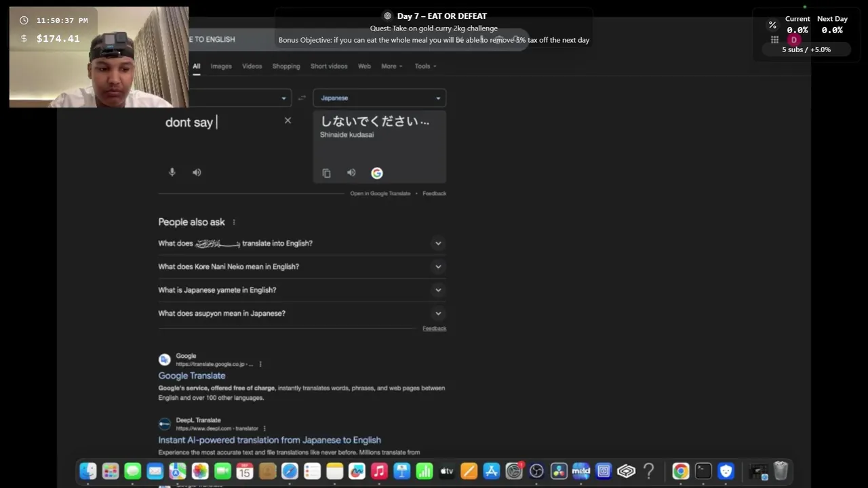This screenshot has width=868, height=488.
Task: Open Finder from the dock
Action: click(x=88, y=471)
